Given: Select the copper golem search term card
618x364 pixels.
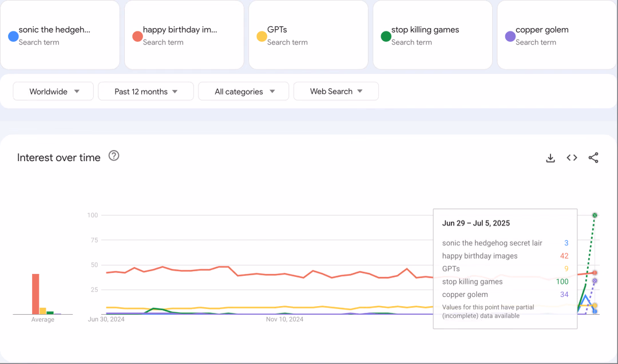Looking at the screenshot, I should pyautogui.click(x=557, y=35).
